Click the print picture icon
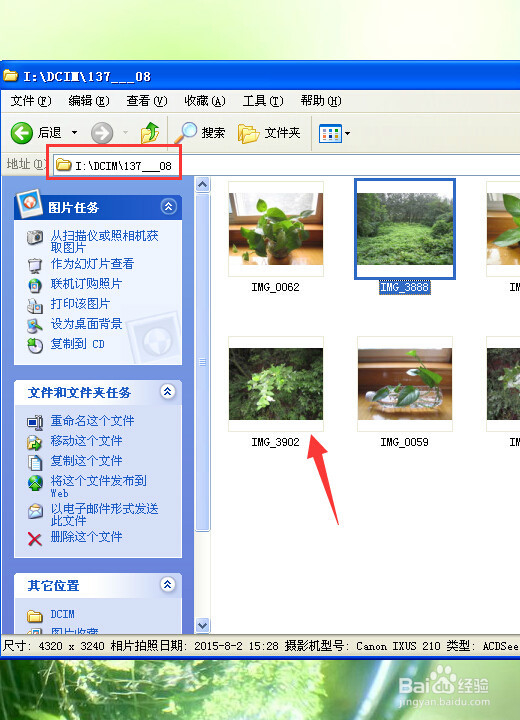The image size is (520, 720). 35,305
